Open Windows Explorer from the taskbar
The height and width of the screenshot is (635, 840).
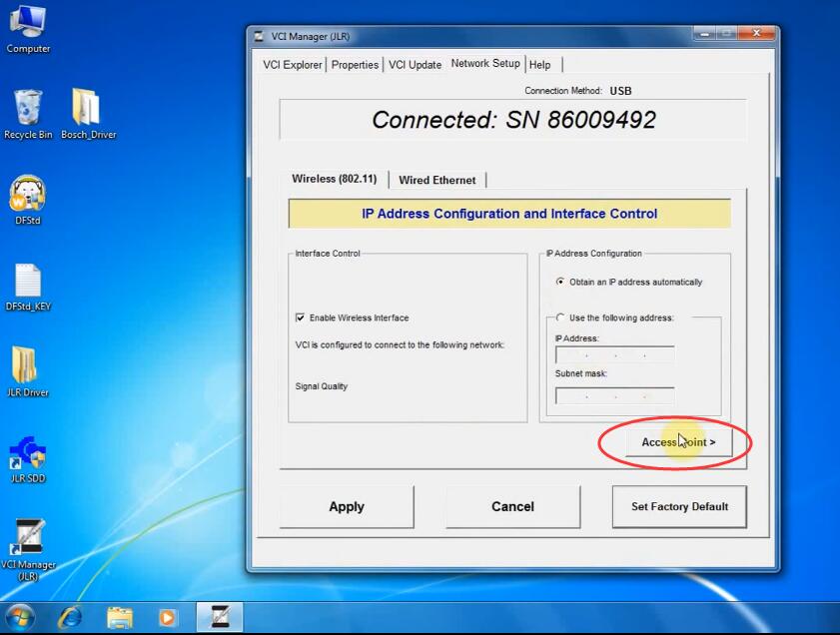click(x=120, y=617)
